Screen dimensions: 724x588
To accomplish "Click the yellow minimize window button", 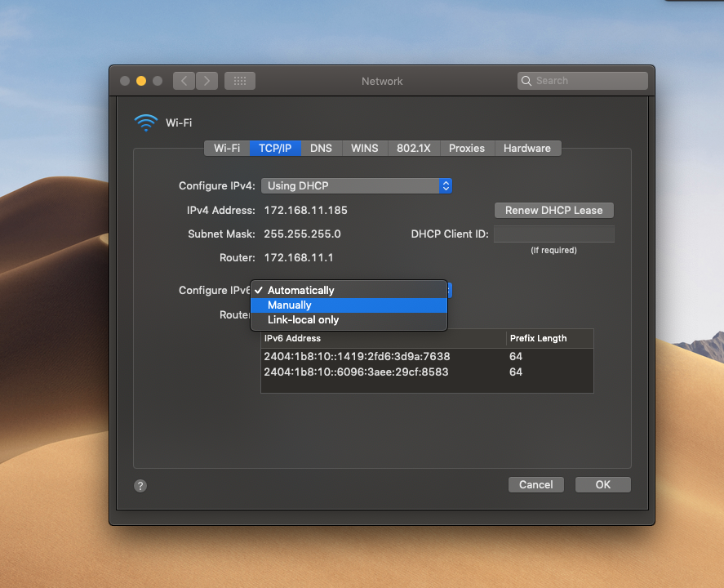I will pos(141,81).
